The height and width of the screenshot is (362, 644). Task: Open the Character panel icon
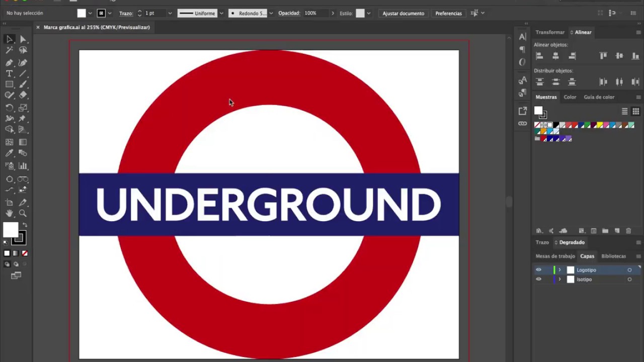[x=522, y=37]
